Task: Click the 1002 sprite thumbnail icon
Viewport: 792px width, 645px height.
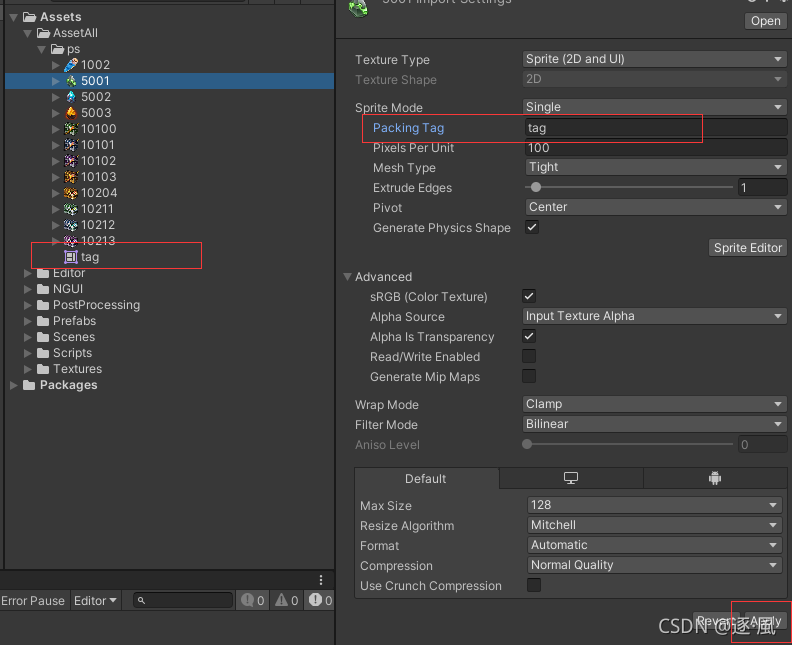Action: tap(71, 65)
